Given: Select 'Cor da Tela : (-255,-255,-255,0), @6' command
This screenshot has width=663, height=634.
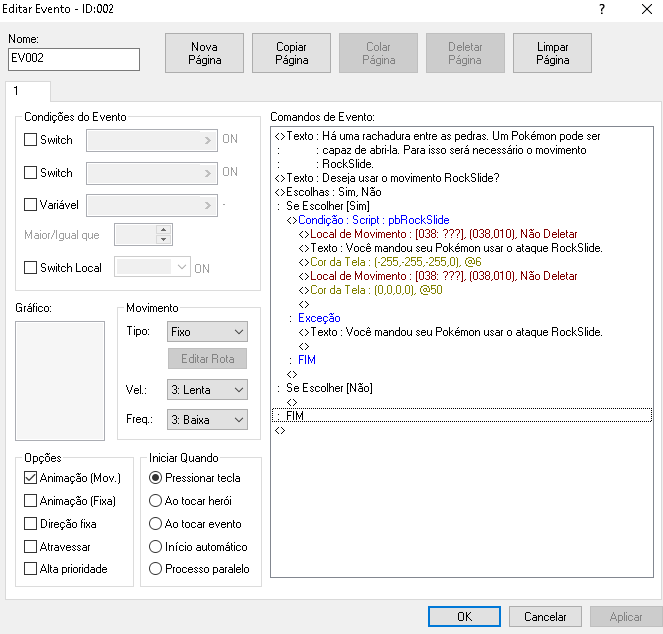Looking at the screenshot, I should pos(390,262).
